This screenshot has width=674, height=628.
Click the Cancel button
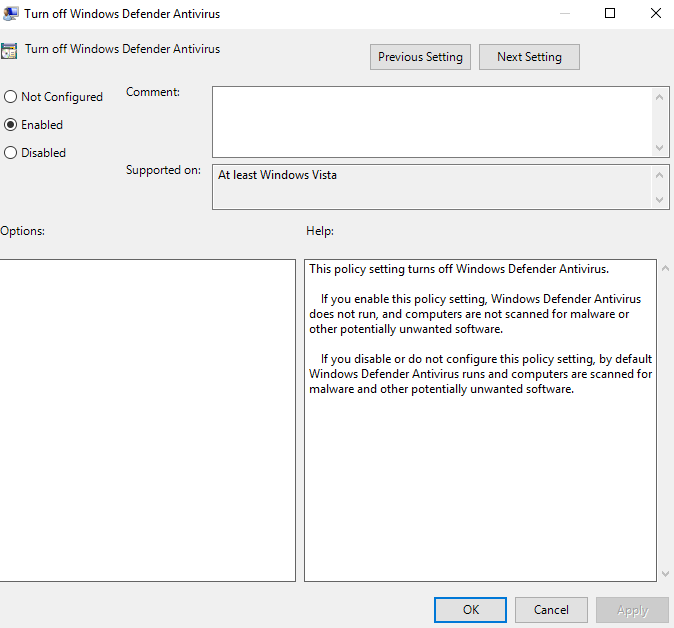tap(551, 610)
